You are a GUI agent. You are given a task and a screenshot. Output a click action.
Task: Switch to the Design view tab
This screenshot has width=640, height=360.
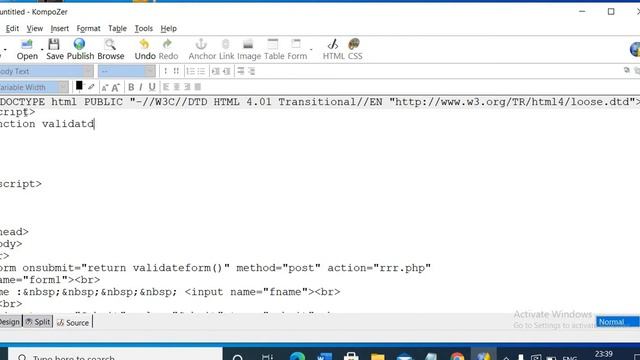(x=10, y=322)
